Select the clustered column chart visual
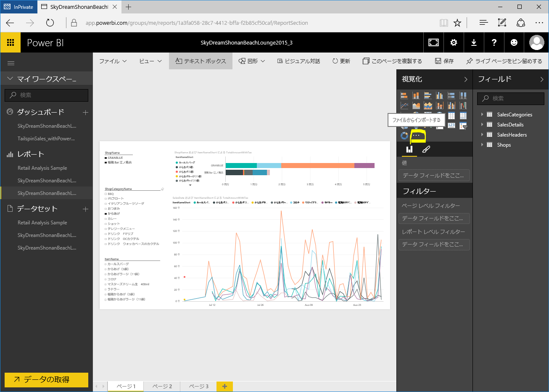Screen dimensions: 549x392 (x=440, y=95)
